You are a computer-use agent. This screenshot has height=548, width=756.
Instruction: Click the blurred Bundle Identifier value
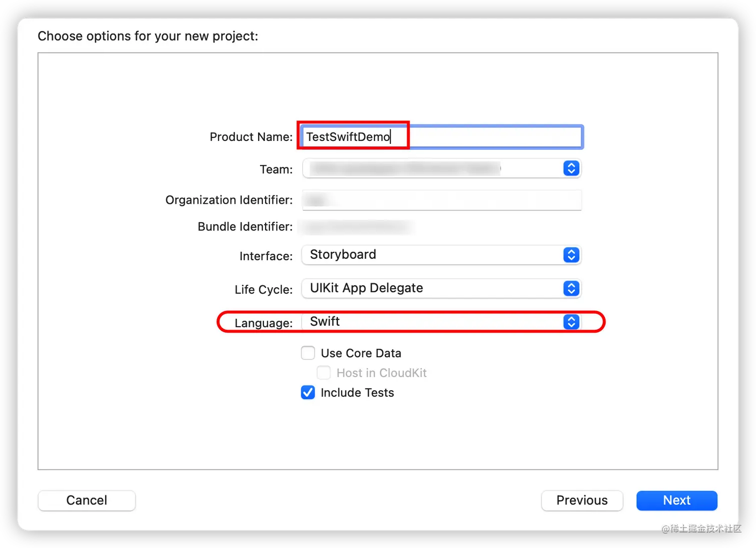click(356, 227)
